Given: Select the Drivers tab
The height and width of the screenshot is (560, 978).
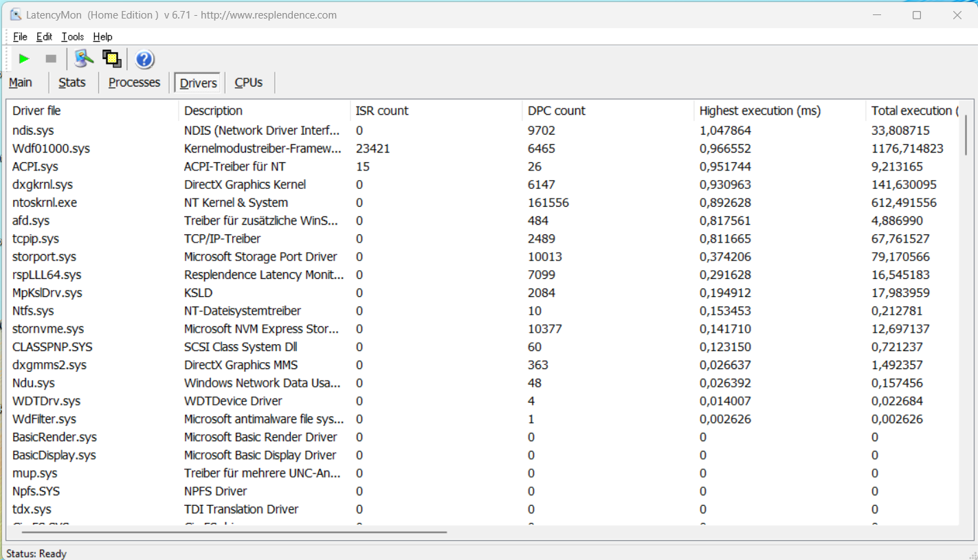Looking at the screenshot, I should 198,83.
